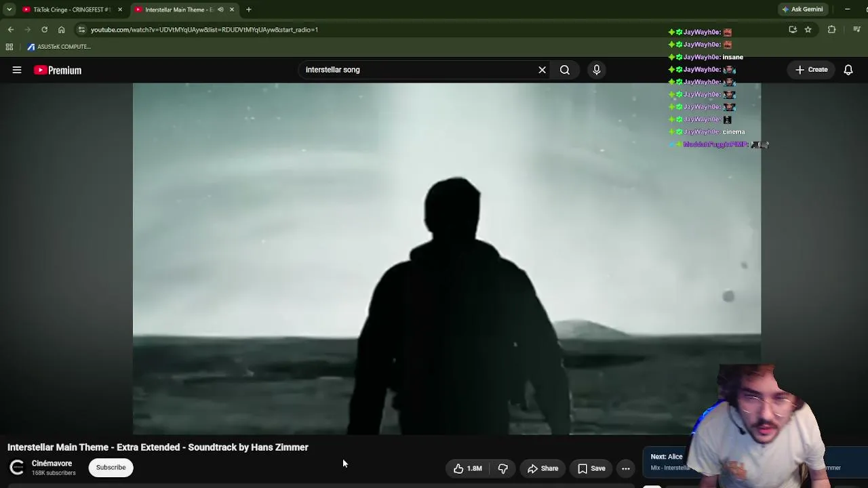Image resolution: width=868 pixels, height=488 pixels.
Task: Go forward one page
Action: coord(28,30)
